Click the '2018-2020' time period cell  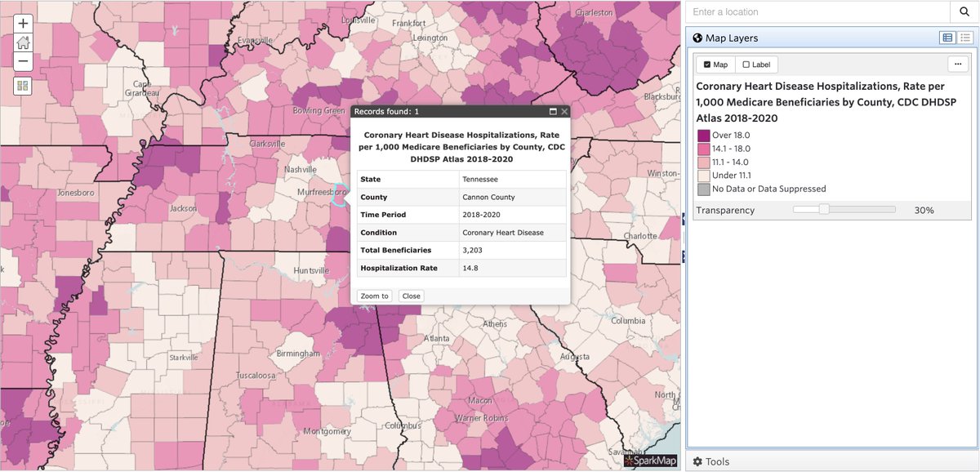click(x=513, y=215)
